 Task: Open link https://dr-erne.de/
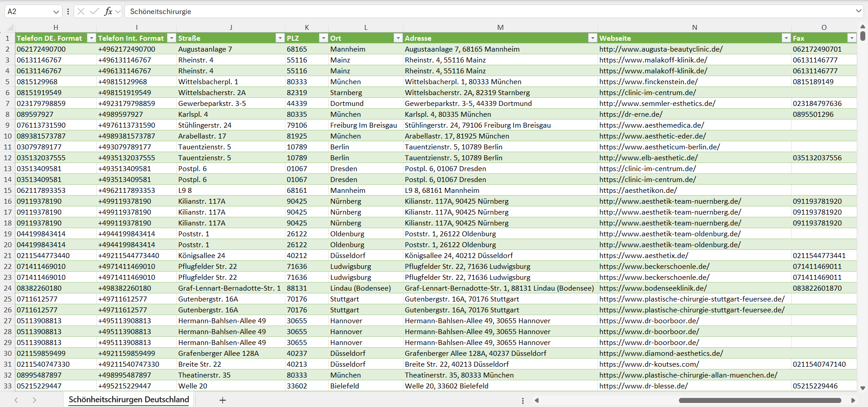[x=631, y=114]
